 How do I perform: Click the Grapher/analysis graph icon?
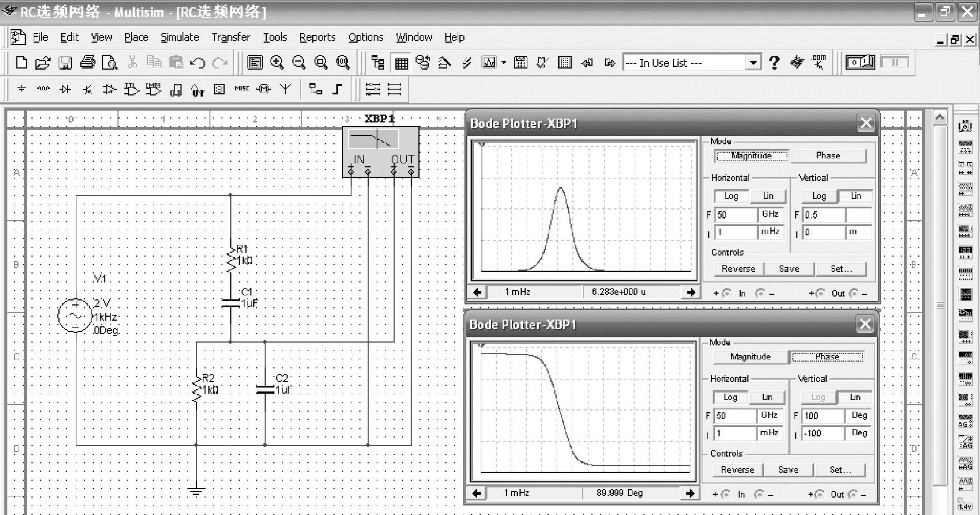click(489, 62)
